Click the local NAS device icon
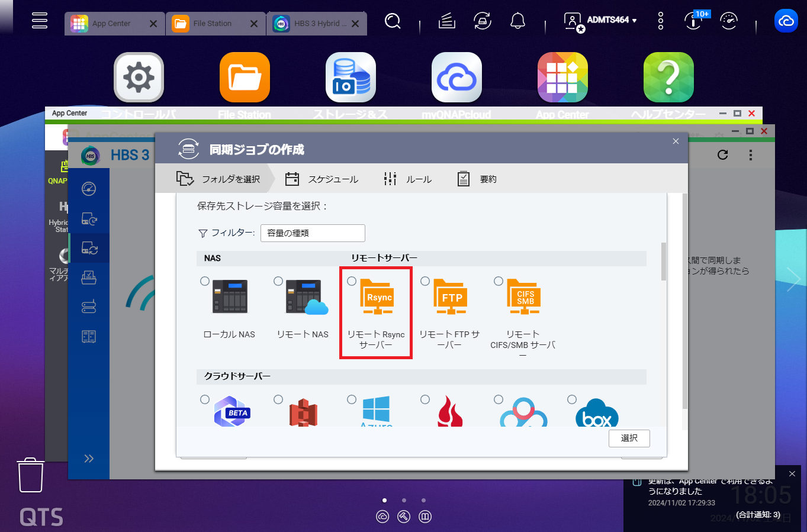Screen dimensions: 807x532 click(x=230, y=296)
